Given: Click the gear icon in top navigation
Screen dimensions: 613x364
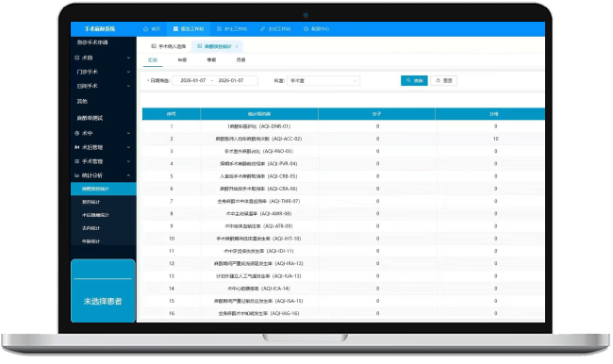Looking at the screenshot, I should click(306, 29).
